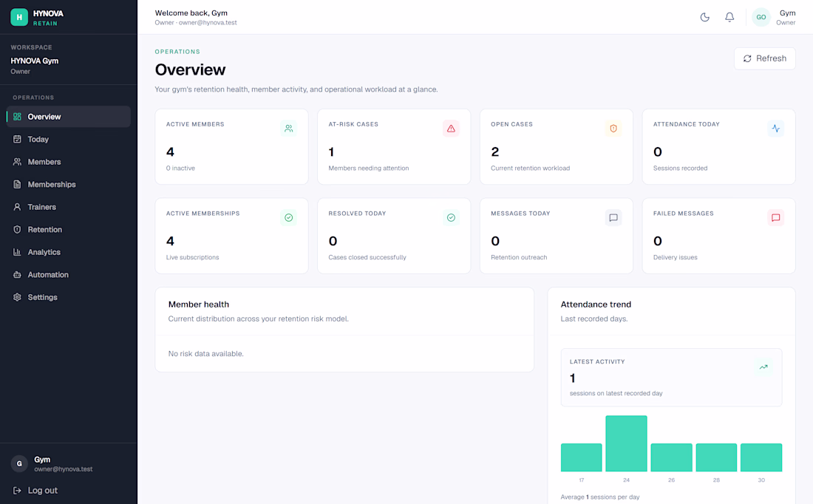Click the HYNOVA Gym workspace name

35,61
